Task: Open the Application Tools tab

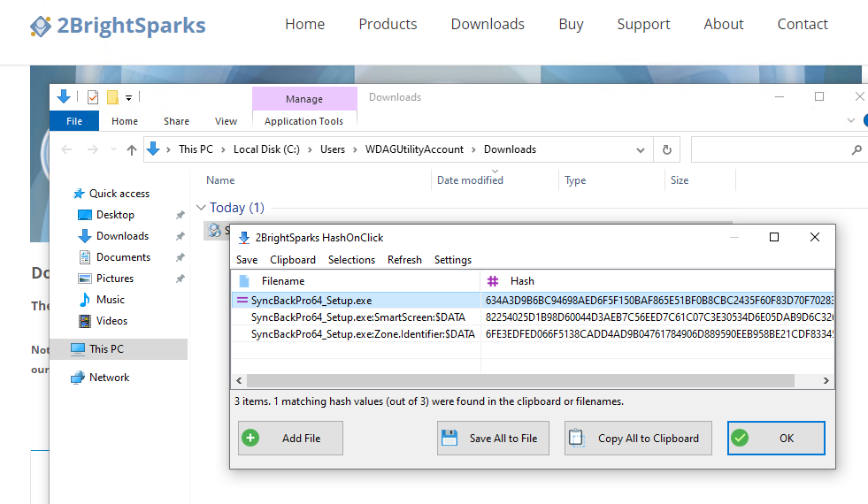Action: (x=303, y=121)
